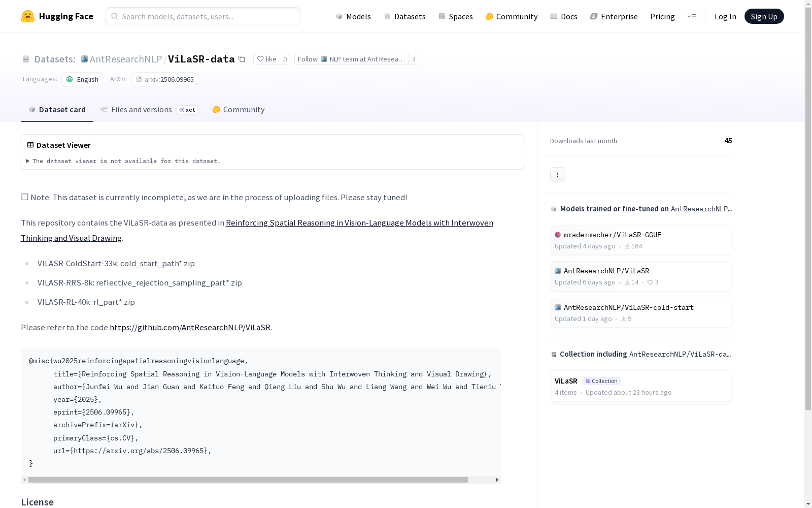This screenshot has height=508, width=812.
Task: Click the downloads value 45
Action: pos(728,141)
